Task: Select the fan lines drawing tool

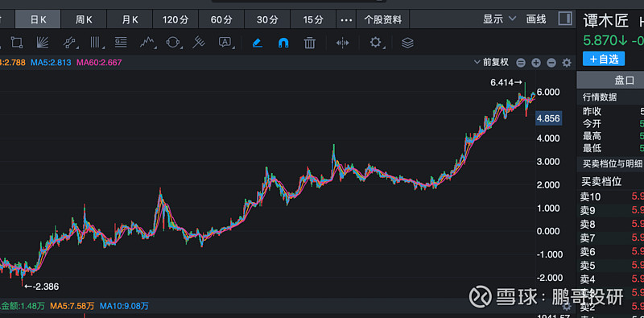Action: click(x=43, y=43)
